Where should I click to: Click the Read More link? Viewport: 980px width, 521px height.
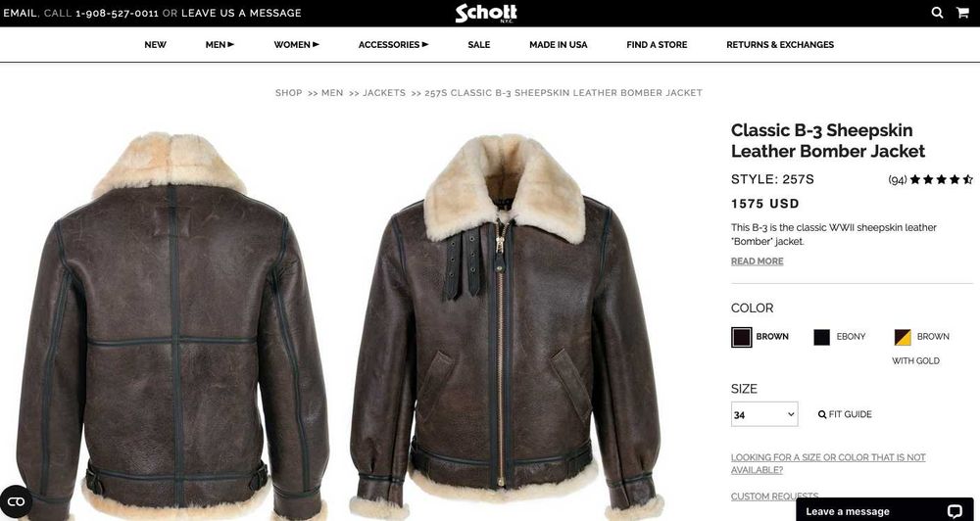point(757,261)
